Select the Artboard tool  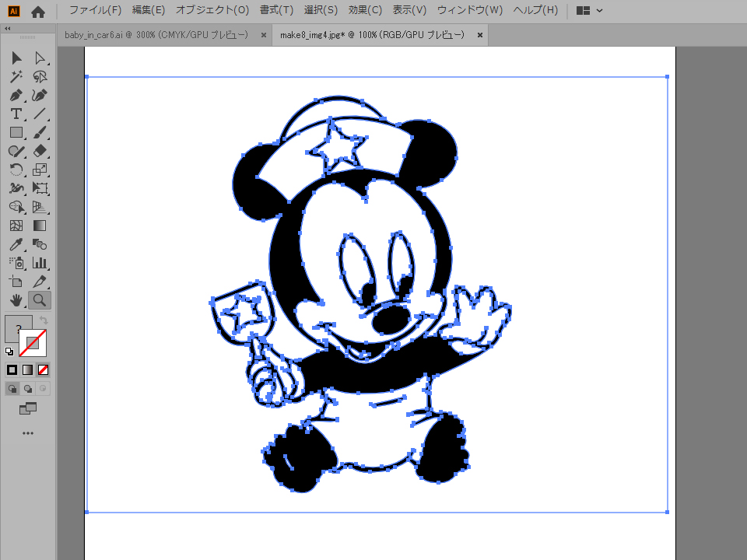click(x=16, y=282)
